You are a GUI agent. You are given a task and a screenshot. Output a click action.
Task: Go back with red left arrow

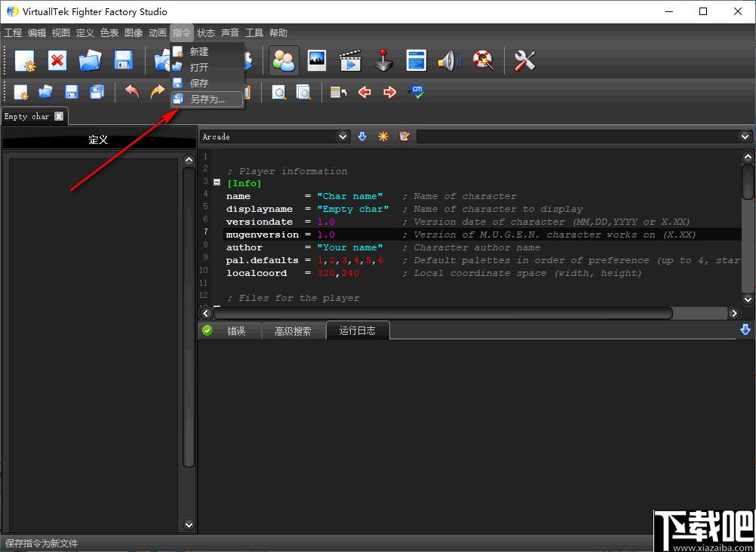point(364,92)
